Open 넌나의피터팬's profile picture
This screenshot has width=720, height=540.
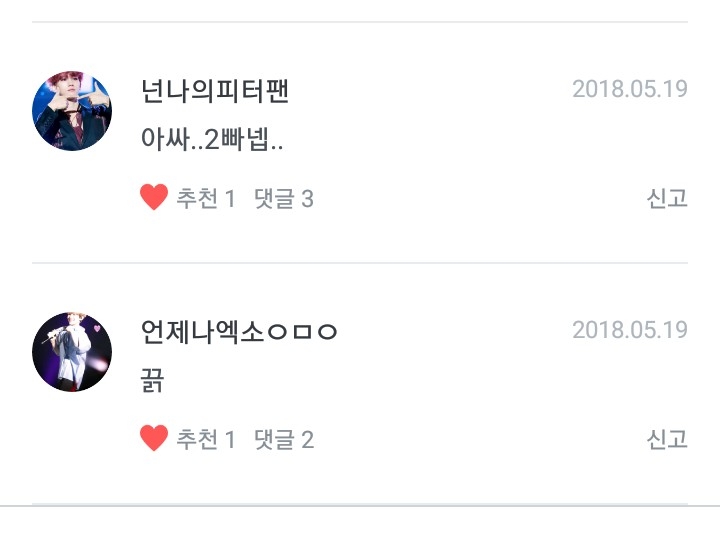point(72,111)
